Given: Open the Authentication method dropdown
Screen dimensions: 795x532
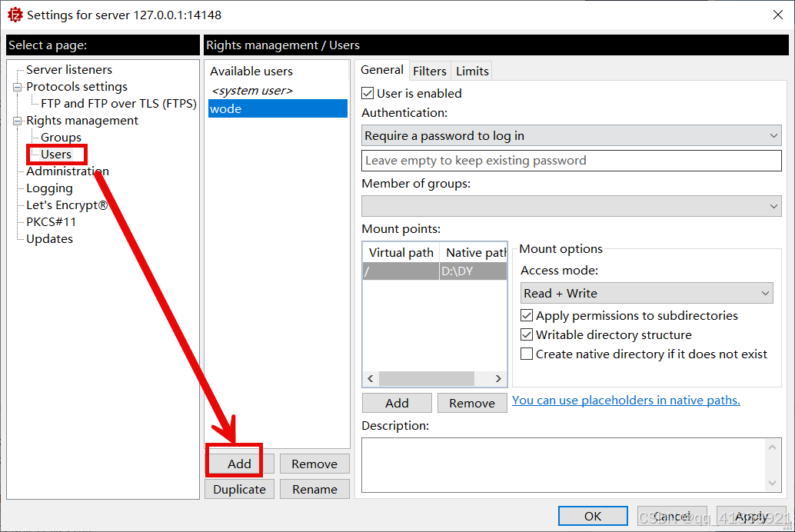Looking at the screenshot, I should coord(571,136).
